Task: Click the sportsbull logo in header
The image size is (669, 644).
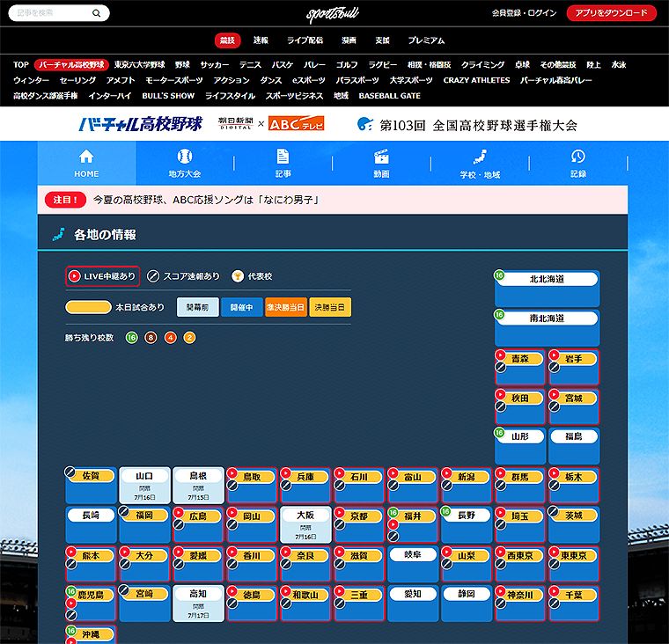Action: pos(334,13)
